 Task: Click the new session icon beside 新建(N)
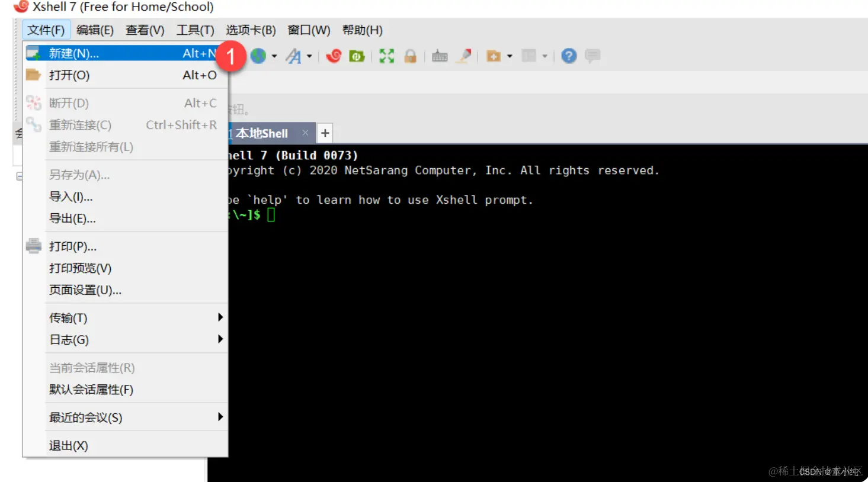(x=33, y=53)
